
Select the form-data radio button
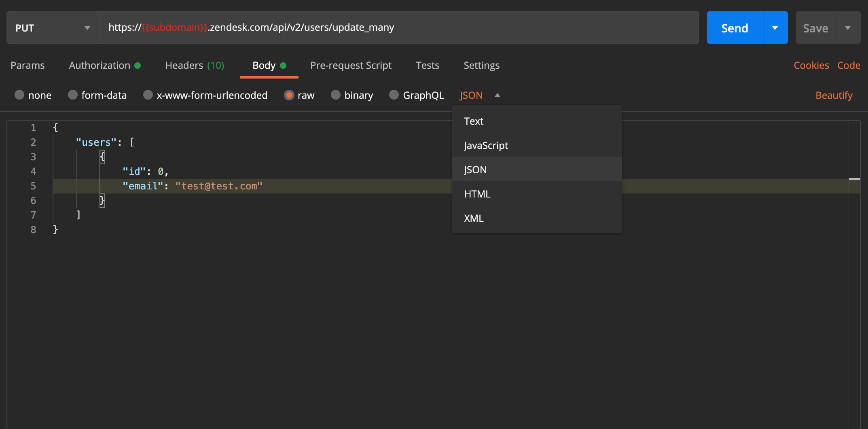point(73,95)
